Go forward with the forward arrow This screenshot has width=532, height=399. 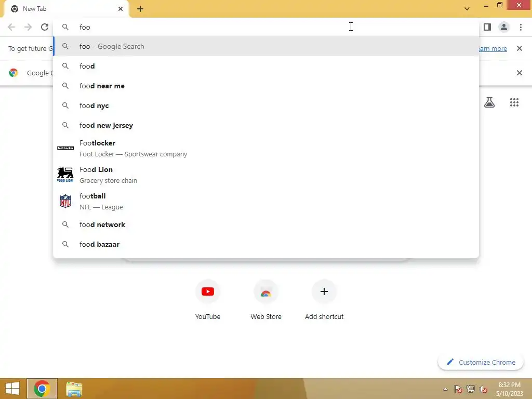[28, 27]
